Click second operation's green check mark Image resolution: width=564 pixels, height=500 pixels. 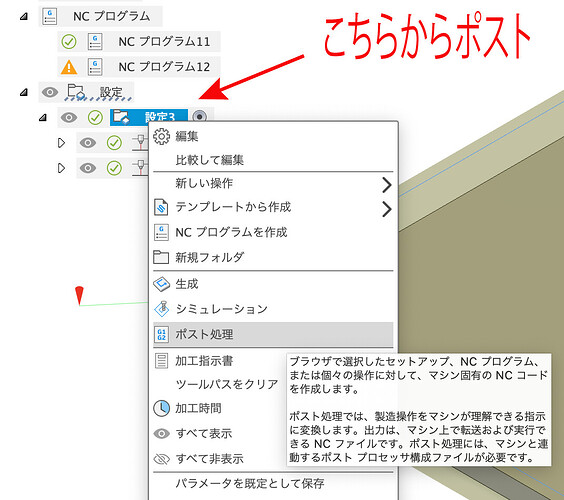click(114, 168)
